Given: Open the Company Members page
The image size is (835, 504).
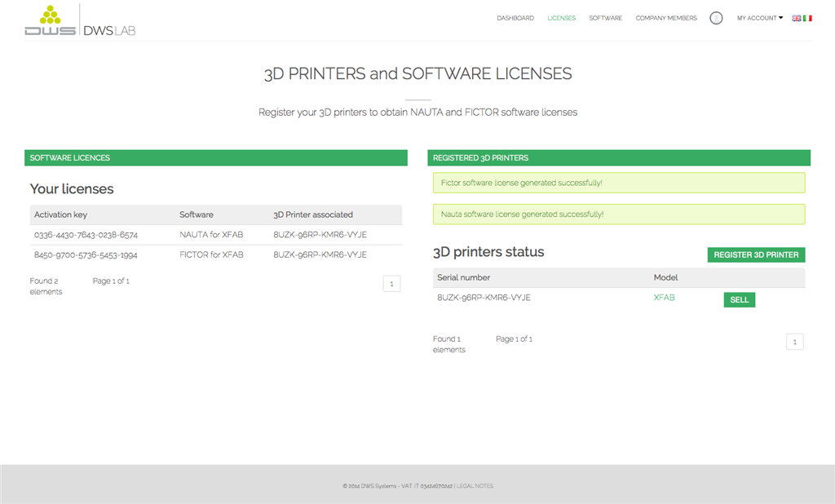Looking at the screenshot, I should tap(666, 18).
